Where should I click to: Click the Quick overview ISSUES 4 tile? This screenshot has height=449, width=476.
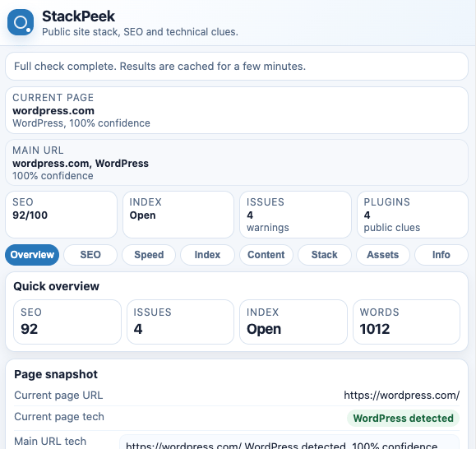click(180, 322)
